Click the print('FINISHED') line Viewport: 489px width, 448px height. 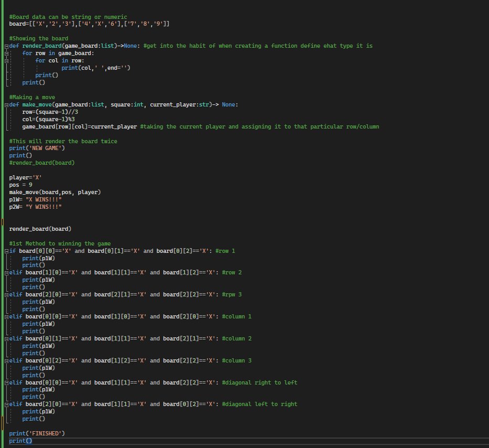tap(37, 433)
